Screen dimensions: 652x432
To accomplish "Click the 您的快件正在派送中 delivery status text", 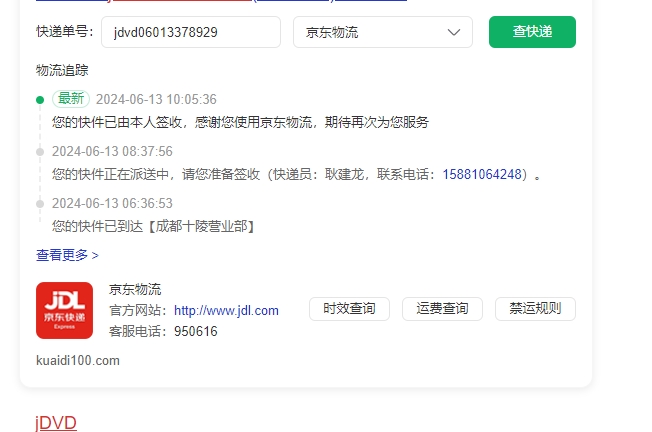I will (296, 174).
